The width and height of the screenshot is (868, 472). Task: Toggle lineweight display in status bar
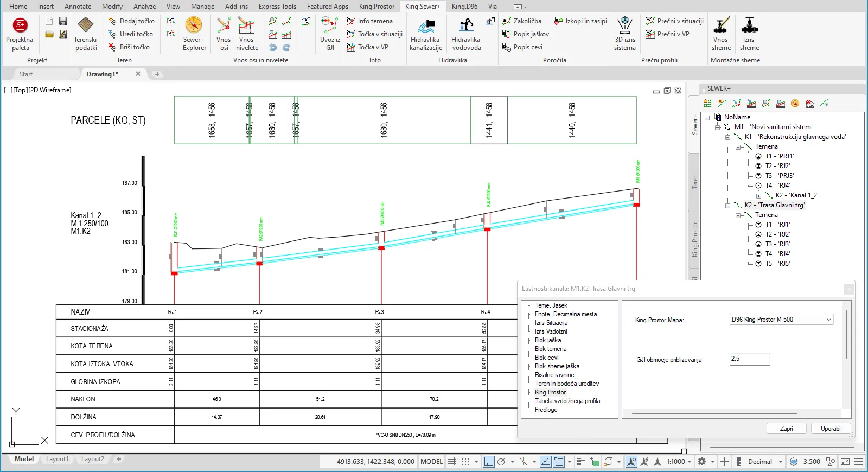580,462
